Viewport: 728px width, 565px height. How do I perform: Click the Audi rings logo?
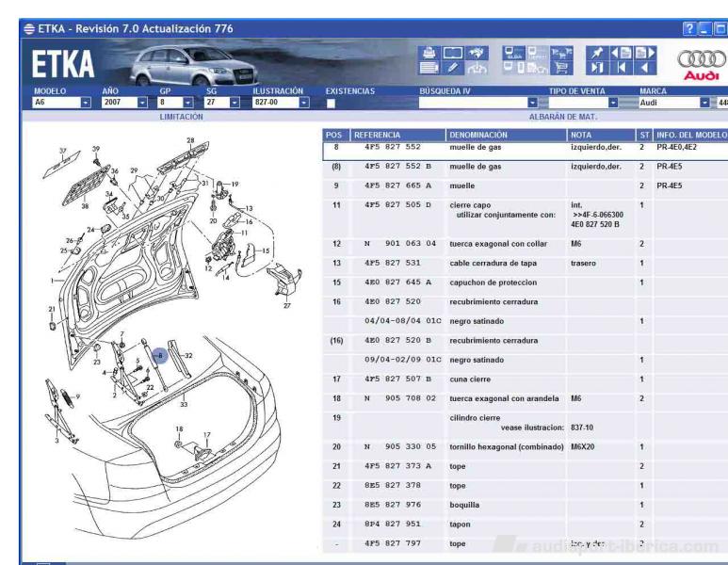(701, 59)
